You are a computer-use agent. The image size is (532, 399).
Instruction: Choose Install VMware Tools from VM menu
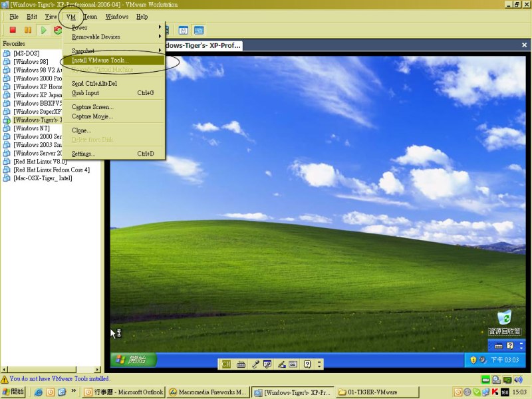[x=114, y=61]
